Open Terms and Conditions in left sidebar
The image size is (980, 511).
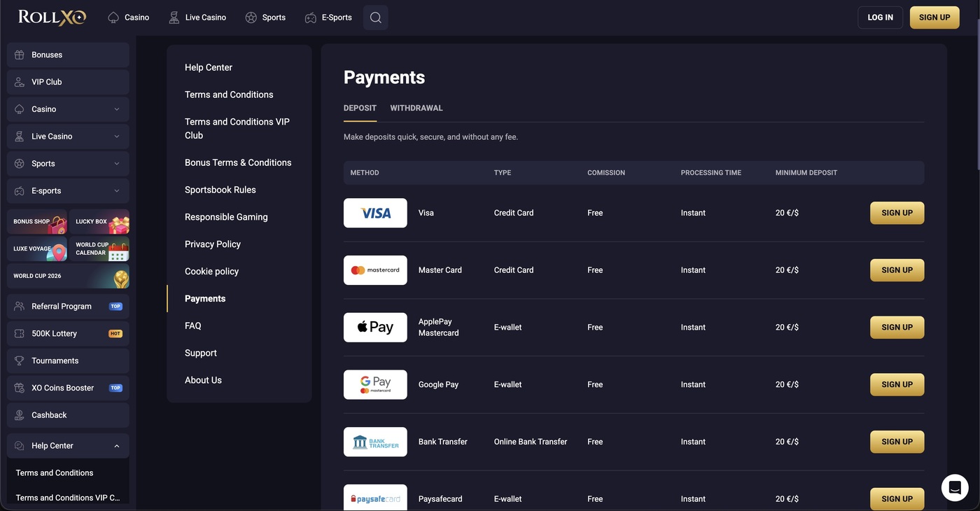(55, 473)
